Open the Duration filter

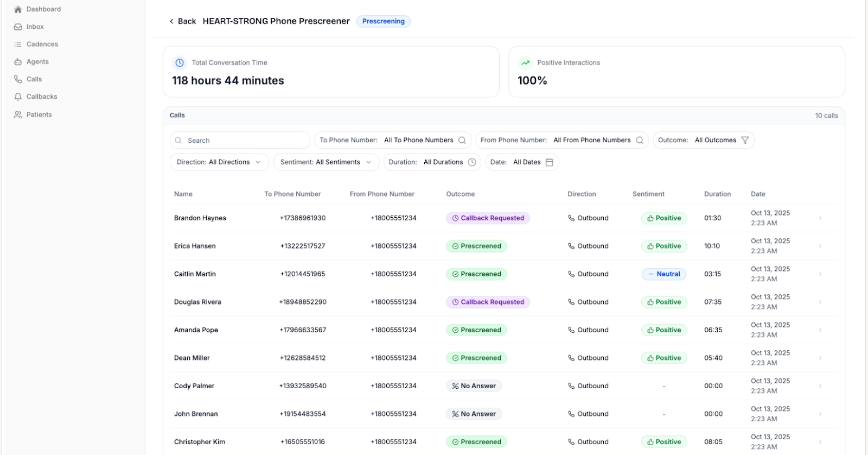pyautogui.click(x=432, y=162)
